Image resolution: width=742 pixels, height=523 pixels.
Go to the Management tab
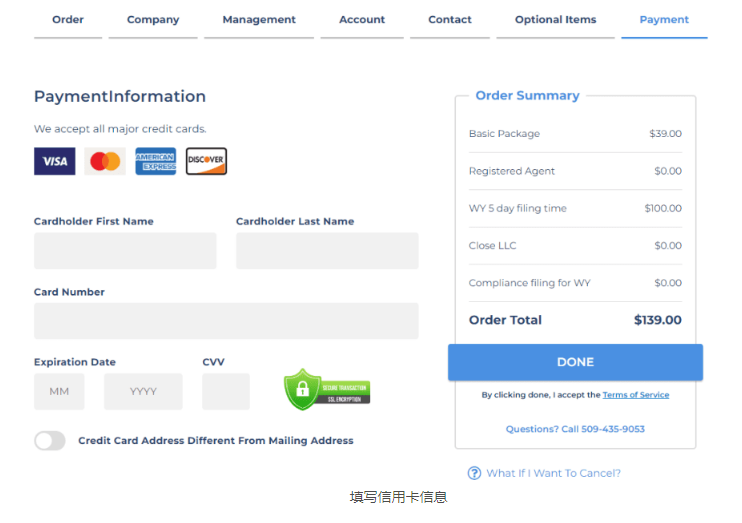pos(259,20)
